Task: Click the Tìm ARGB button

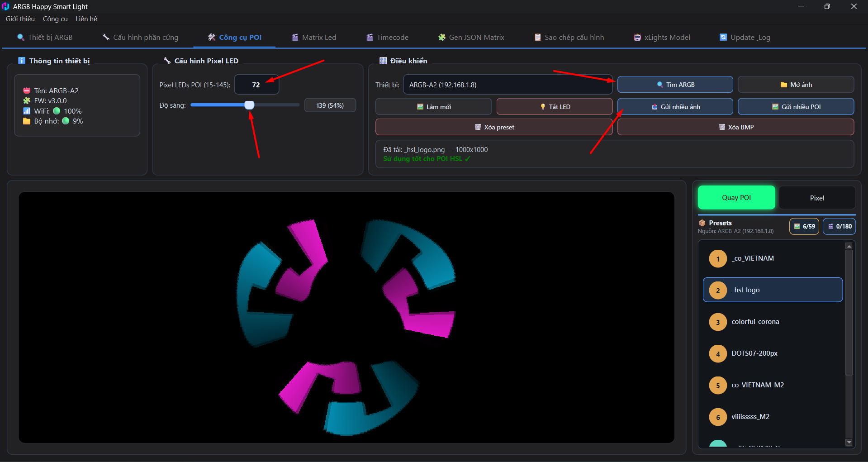Action: [675, 85]
